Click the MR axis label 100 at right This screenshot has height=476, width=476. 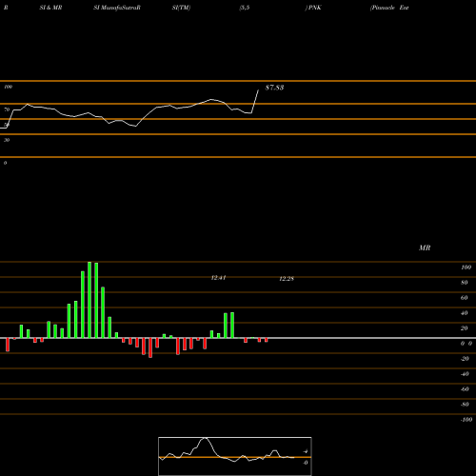pyautogui.click(x=466, y=268)
